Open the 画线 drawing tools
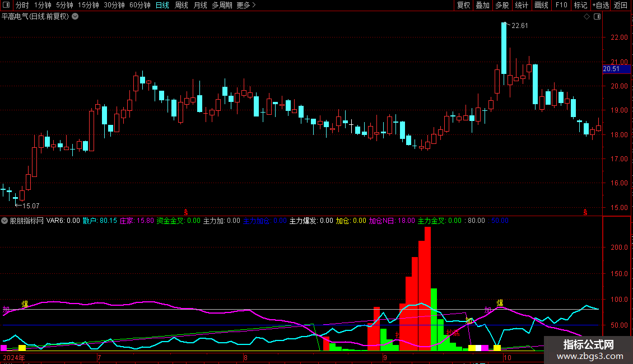The image size is (633, 364). [541, 5]
